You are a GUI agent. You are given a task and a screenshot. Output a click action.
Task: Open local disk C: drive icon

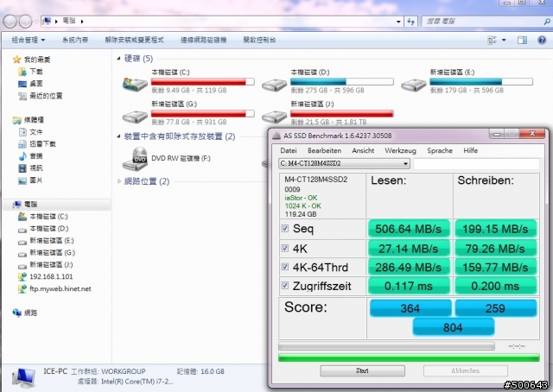tap(135, 85)
